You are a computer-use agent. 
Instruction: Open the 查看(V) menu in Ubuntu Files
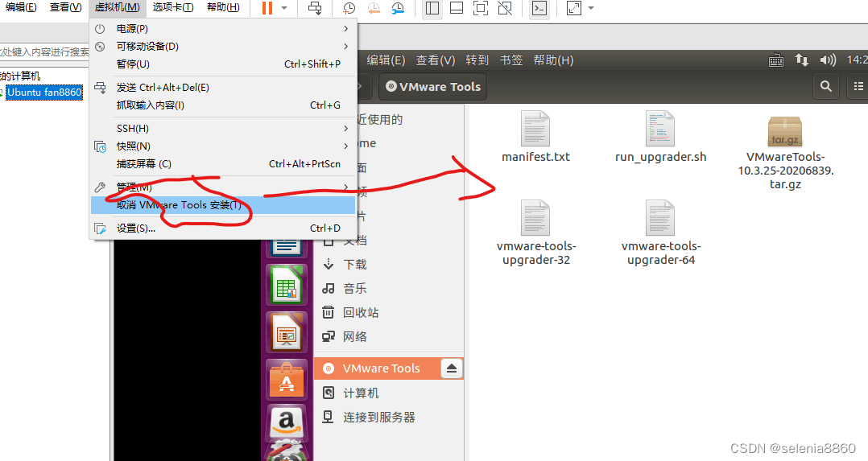click(x=436, y=60)
